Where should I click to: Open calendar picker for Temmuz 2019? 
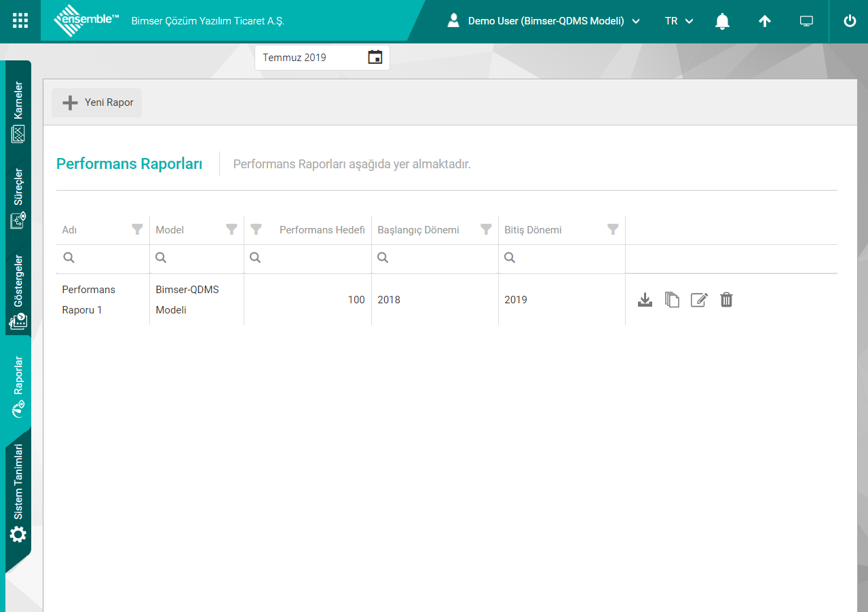(x=375, y=57)
